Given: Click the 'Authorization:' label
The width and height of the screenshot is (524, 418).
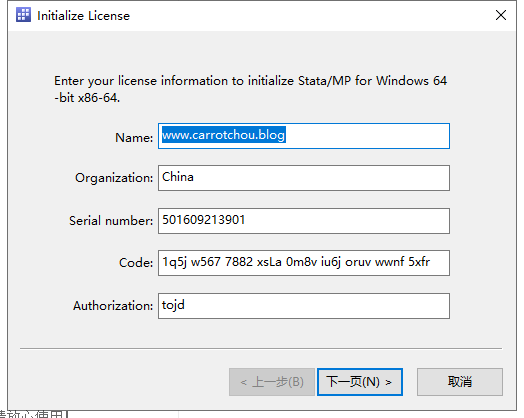Looking at the screenshot, I should pyautogui.click(x=113, y=306).
